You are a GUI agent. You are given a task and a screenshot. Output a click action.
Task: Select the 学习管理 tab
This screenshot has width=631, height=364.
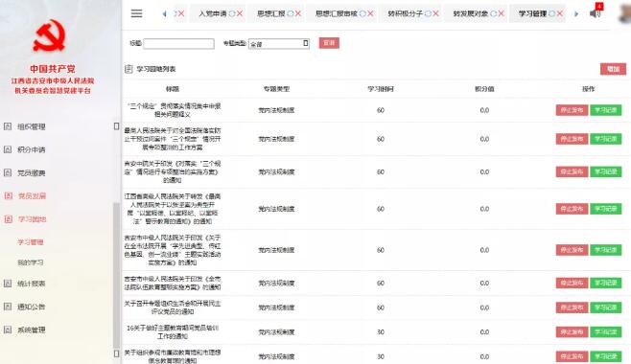click(x=532, y=13)
